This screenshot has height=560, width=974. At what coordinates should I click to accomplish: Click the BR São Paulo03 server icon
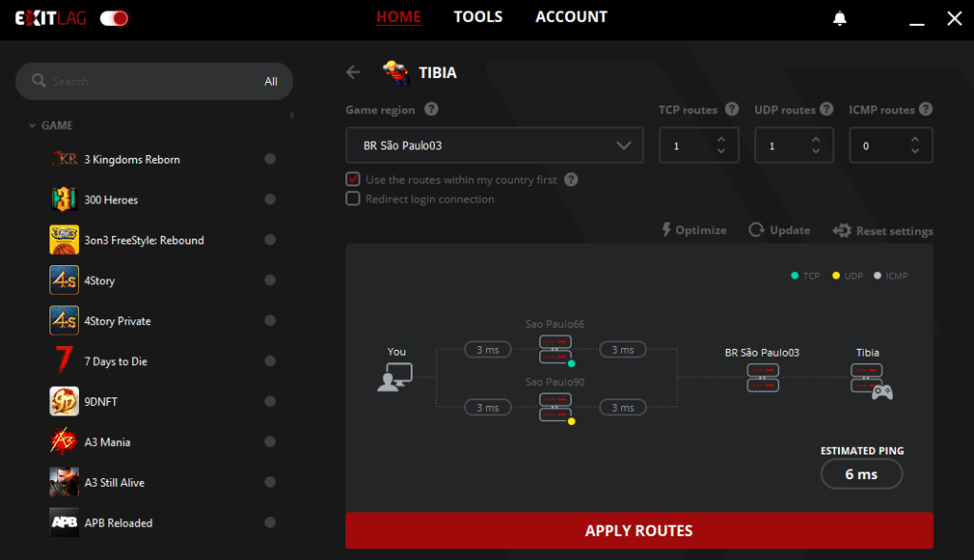point(763,377)
